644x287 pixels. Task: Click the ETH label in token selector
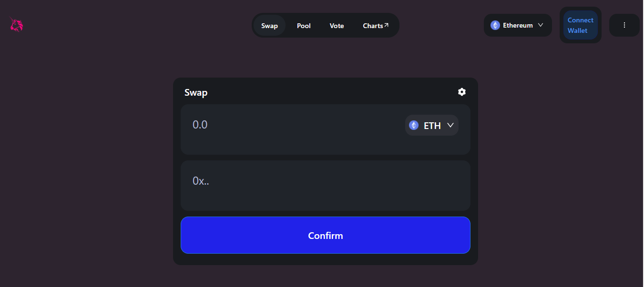coord(432,126)
